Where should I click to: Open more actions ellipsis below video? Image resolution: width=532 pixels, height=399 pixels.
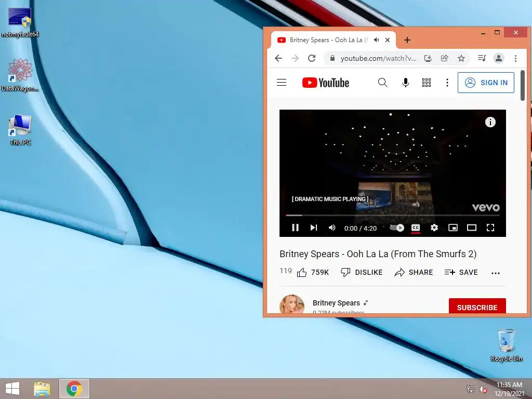tap(495, 273)
